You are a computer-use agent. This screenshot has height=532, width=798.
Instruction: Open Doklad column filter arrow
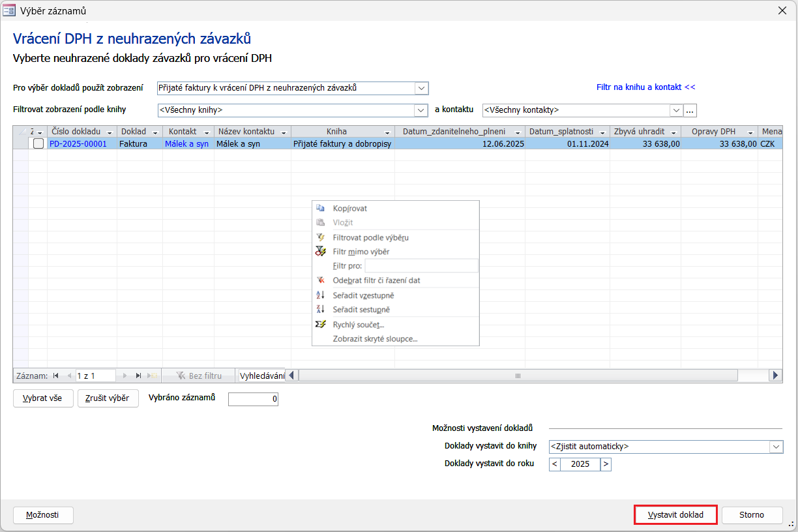[x=155, y=132]
